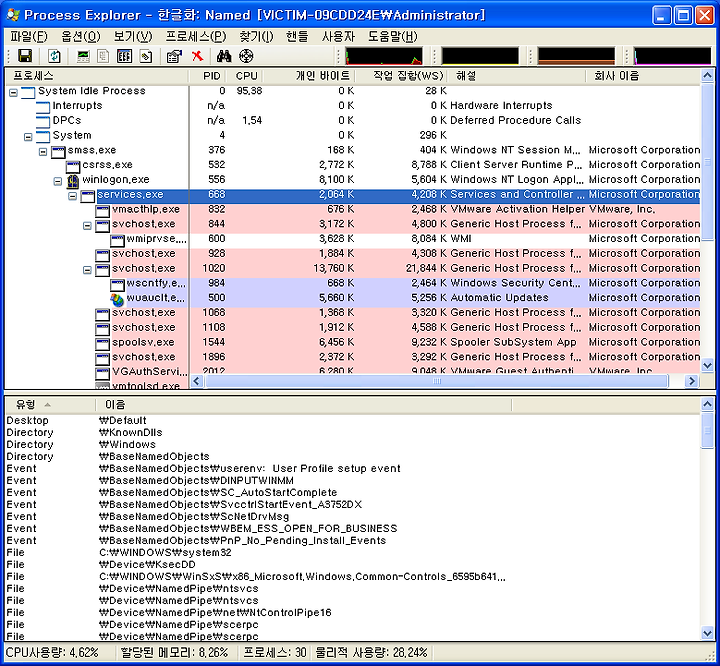720x666 pixels.
Task: Click the handle pane scroll down arrow
Action: pyautogui.click(x=707, y=633)
